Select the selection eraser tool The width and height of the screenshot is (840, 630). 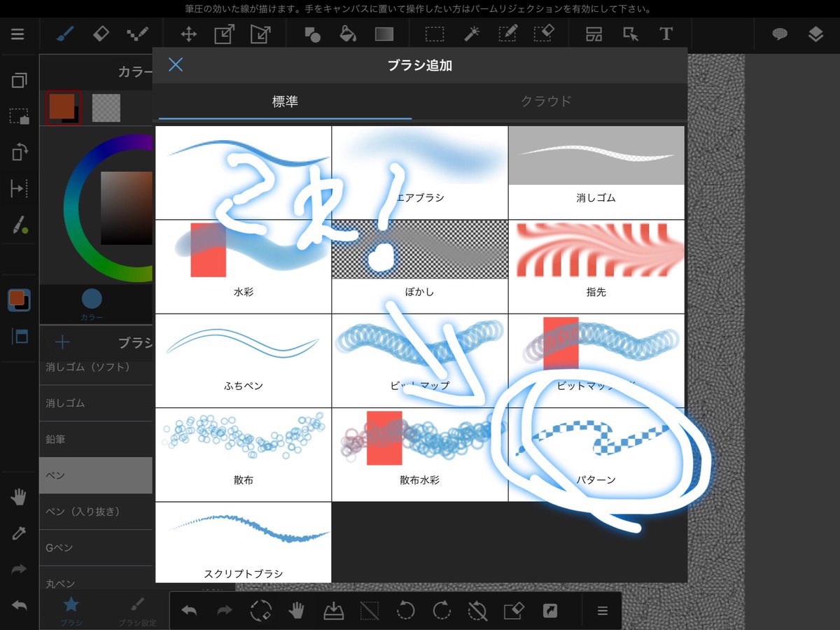pos(544,34)
